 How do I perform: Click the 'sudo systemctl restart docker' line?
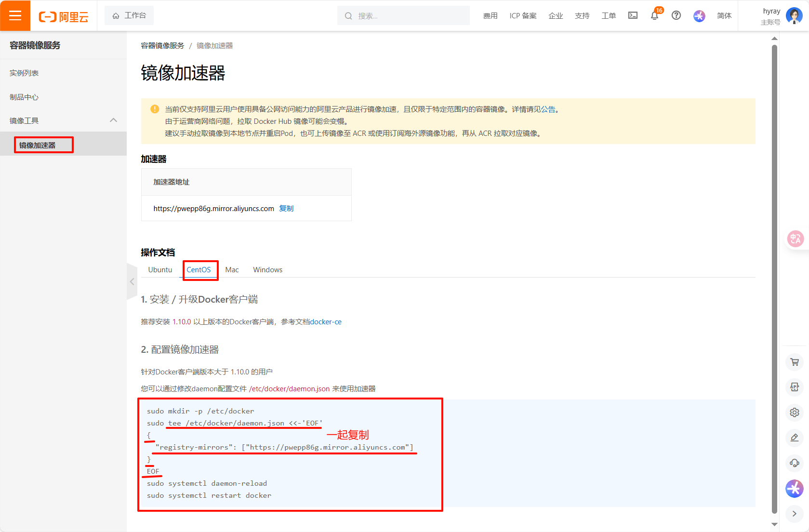209,495
